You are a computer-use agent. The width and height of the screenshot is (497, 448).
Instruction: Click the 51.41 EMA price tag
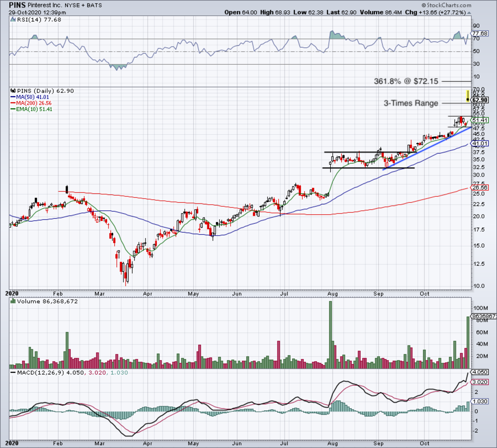[480, 120]
